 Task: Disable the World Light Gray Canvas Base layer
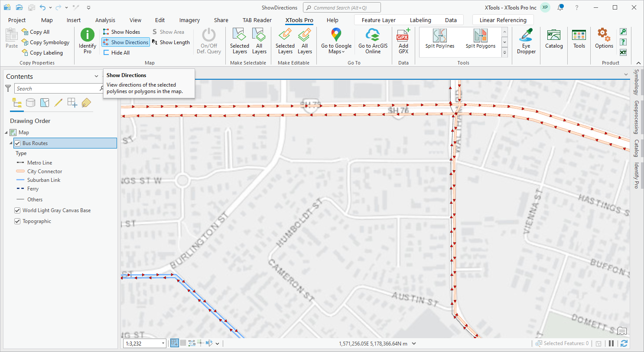coord(17,210)
